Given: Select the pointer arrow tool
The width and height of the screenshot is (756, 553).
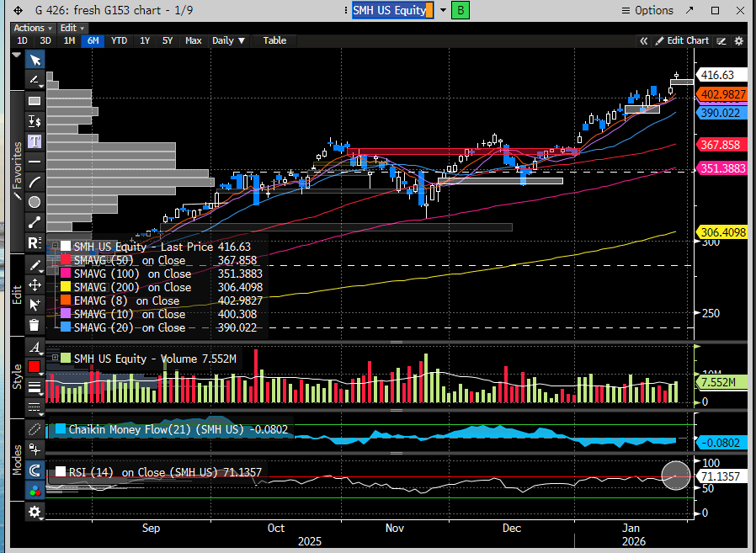Looking at the screenshot, I should pos(35,60).
